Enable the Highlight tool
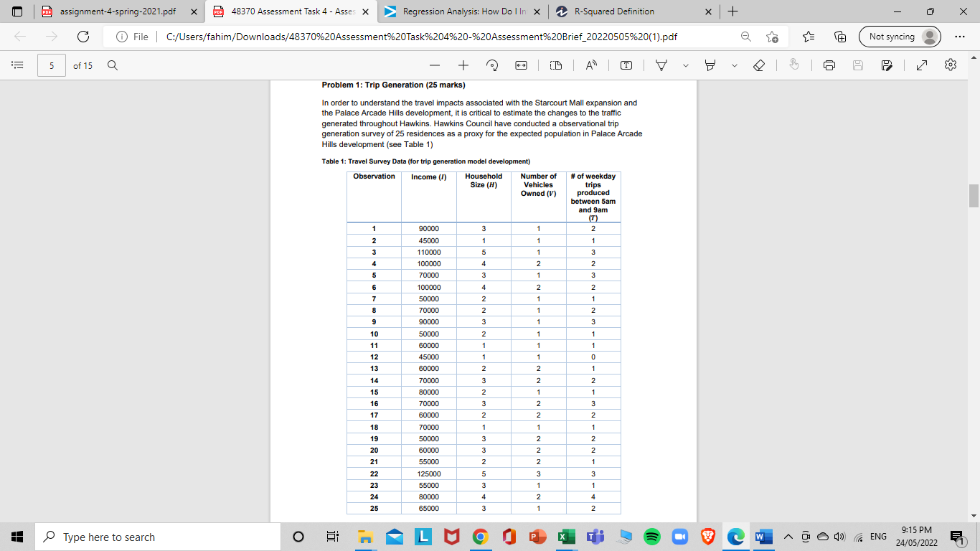This screenshot has height=551, width=980. point(711,65)
